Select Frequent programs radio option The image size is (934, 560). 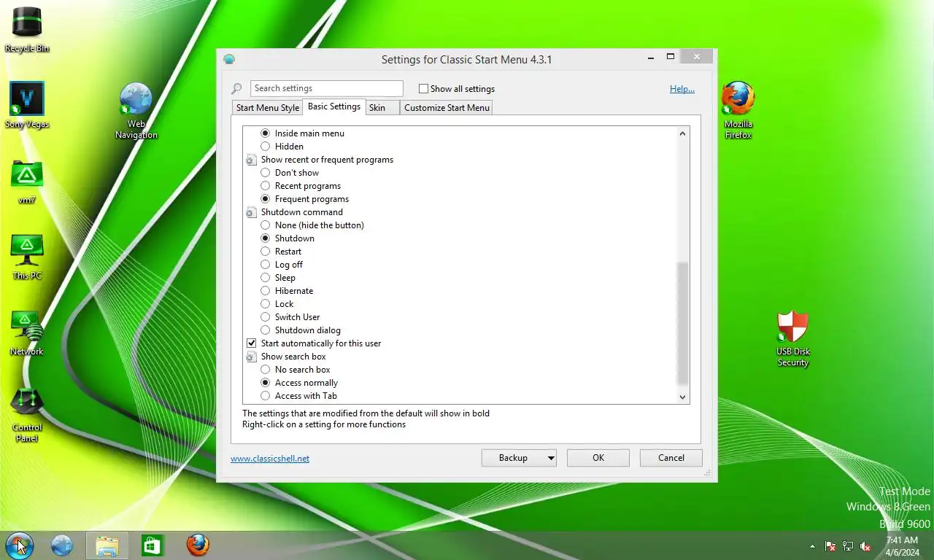tap(266, 199)
